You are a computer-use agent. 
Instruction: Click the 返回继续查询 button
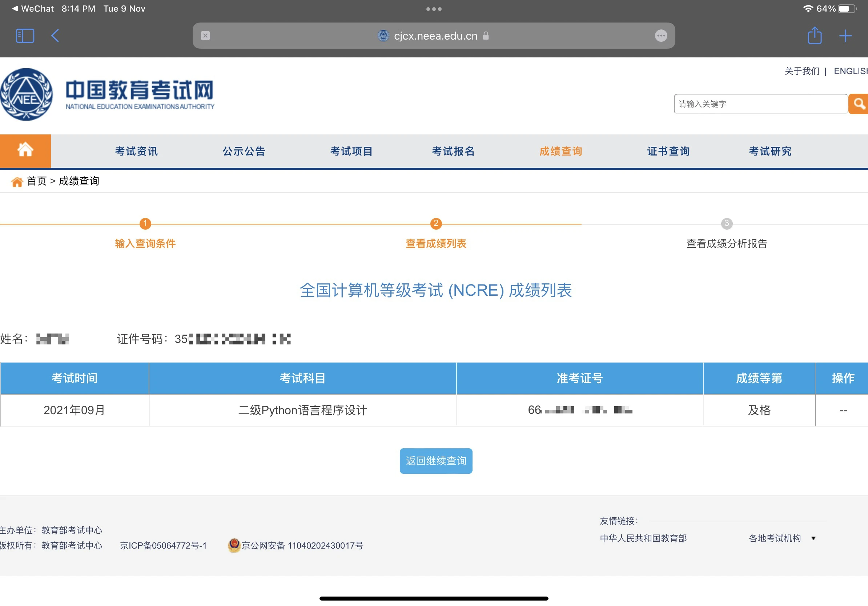click(435, 461)
